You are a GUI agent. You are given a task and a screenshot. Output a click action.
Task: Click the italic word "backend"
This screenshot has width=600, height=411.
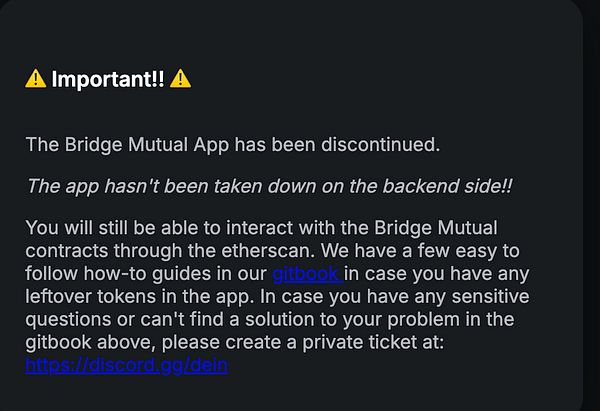click(x=375, y=186)
